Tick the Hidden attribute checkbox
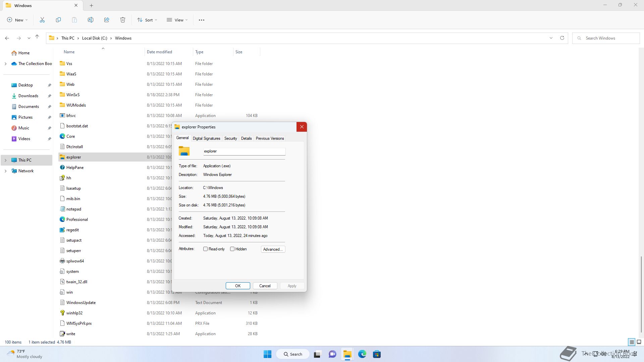The width and height of the screenshot is (644, 362). (232, 249)
